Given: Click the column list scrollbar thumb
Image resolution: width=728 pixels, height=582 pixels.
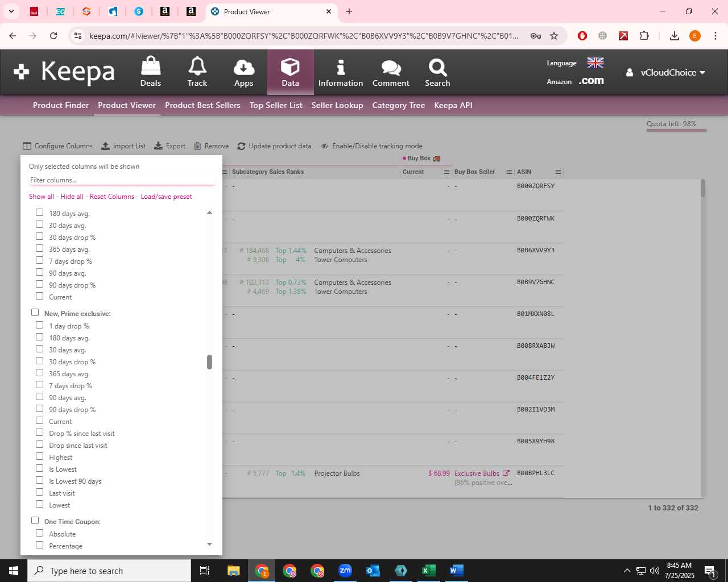Looking at the screenshot, I should pyautogui.click(x=209, y=362).
